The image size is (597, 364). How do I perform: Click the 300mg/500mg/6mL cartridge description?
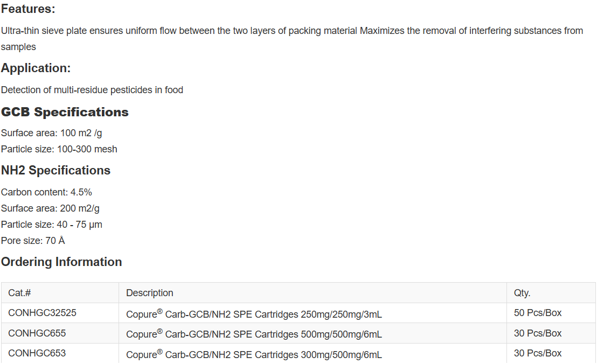coord(254,354)
